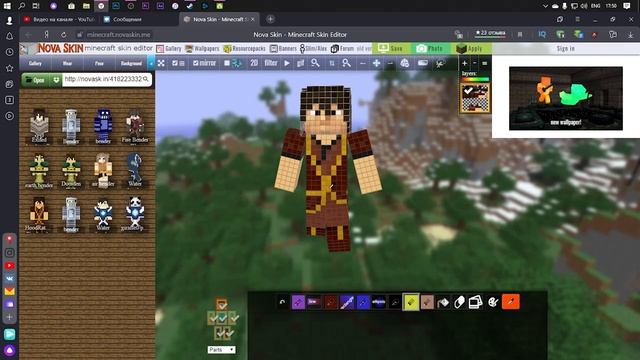The image size is (640, 360).
Task: Click Sign in link
Action: point(565,49)
